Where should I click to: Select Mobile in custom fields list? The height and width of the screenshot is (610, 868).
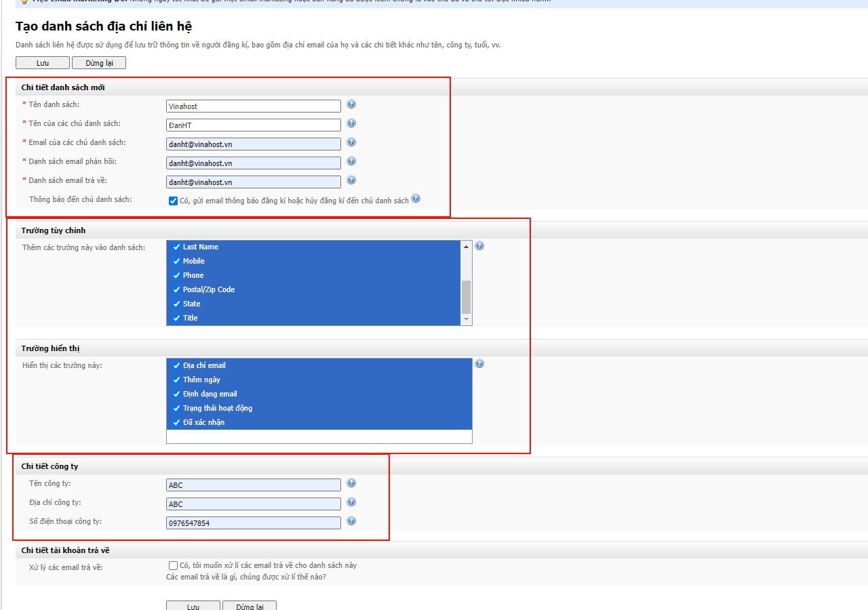click(x=193, y=261)
